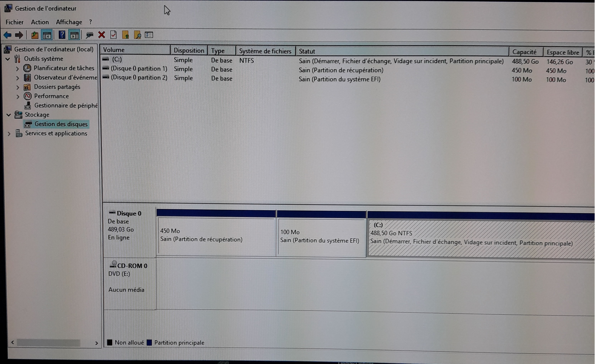Image resolution: width=595 pixels, height=364 pixels.
Task: Sort by the Volume column header
Action: [x=135, y=50]
